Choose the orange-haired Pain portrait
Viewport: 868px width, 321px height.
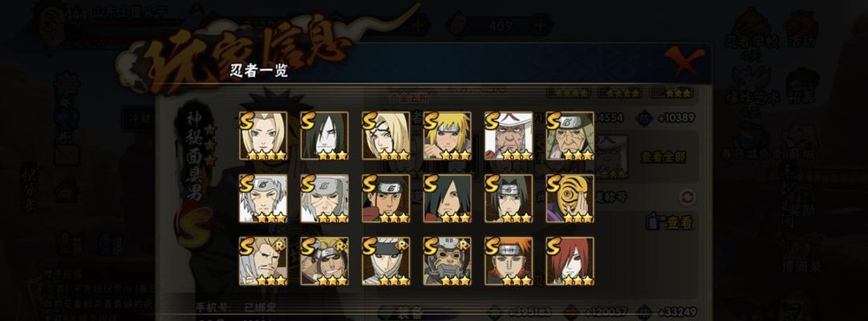(x=509, y=262)
